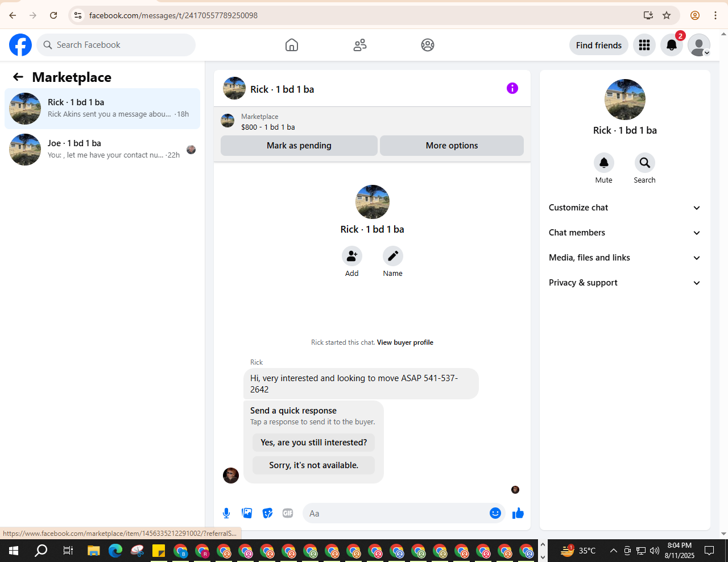Add people to the chat
Viewport: 728px width, 562px height.
tap(352, 256)
